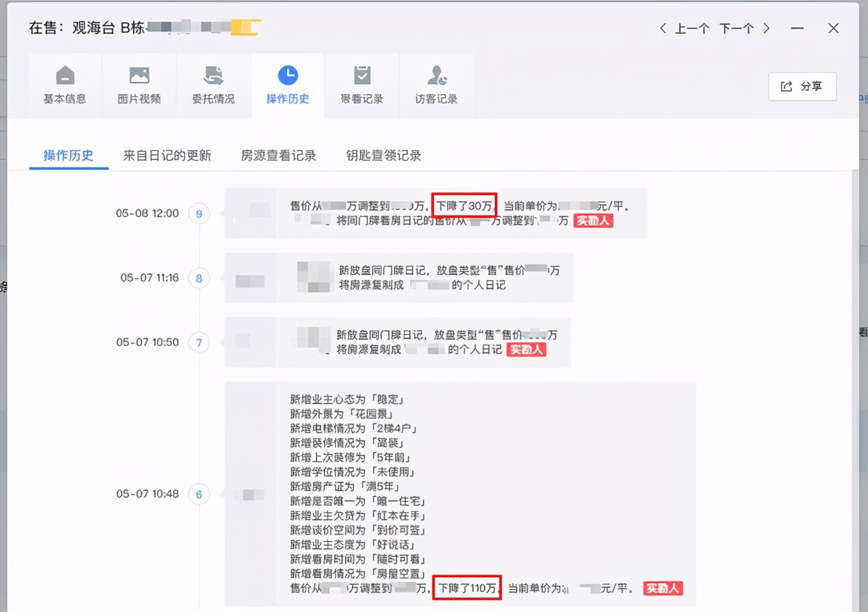Image resolution: width=868 pixels, height=612 pixels.
Task: Open the 基本信息 house icon tab
Action: click(65, 86)
